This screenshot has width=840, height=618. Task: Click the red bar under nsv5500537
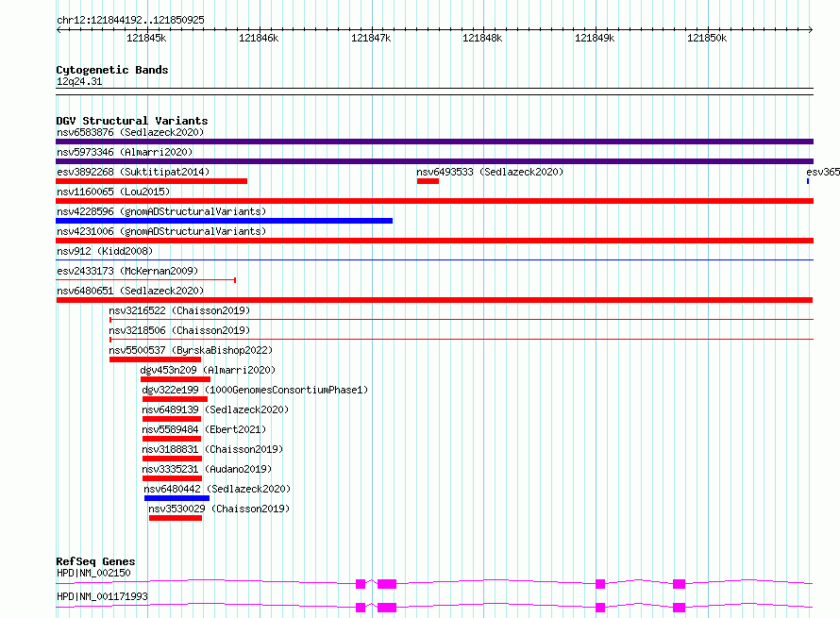click(156, 359)
